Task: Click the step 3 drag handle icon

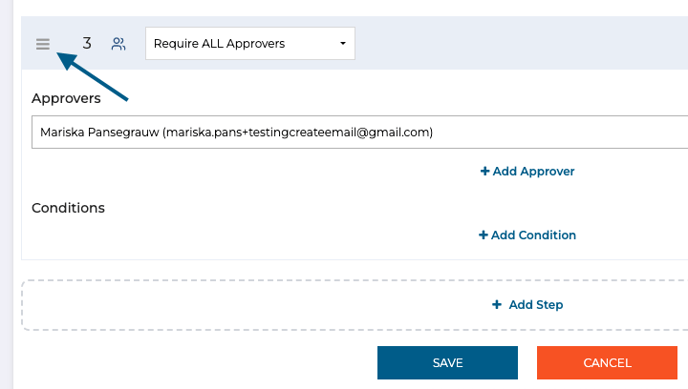Action: (43, 44)
